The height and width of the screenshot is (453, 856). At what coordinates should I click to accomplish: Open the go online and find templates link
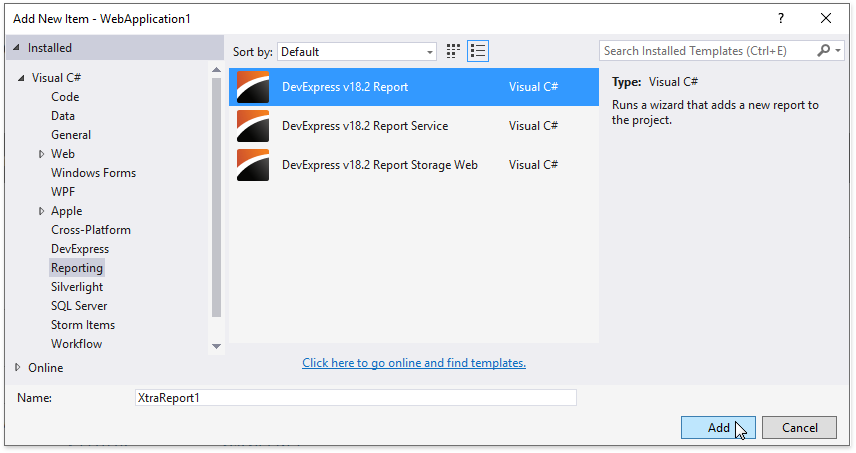(x=414, y=363)
